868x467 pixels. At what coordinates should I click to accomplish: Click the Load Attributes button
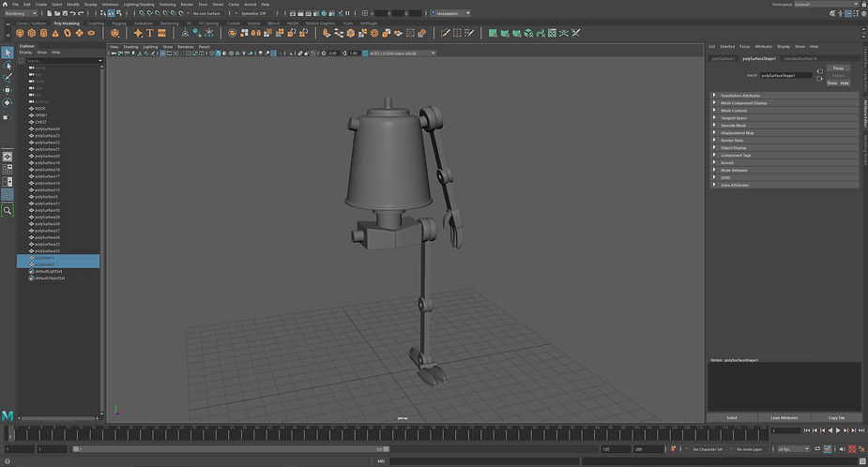[x=784, y=417]
